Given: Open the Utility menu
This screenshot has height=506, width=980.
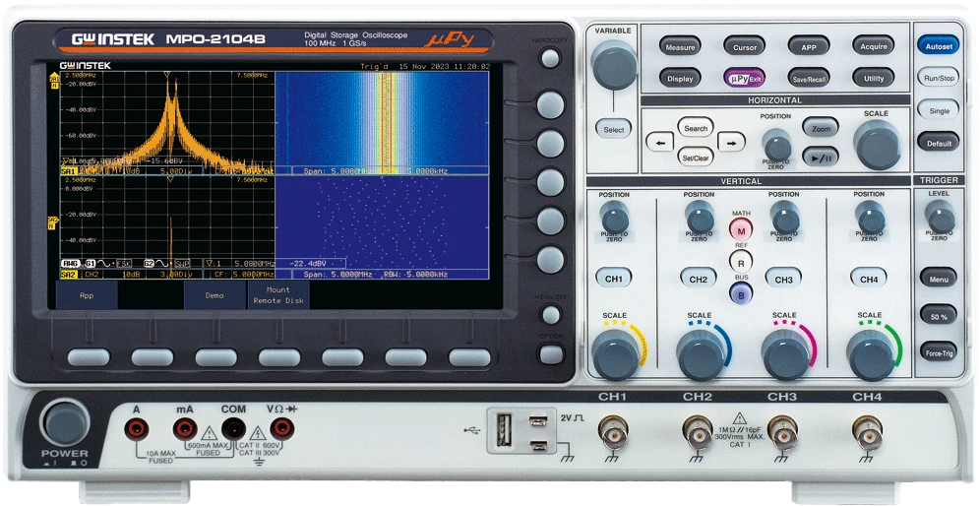Looking at the screenshot, I should (874, 78).
